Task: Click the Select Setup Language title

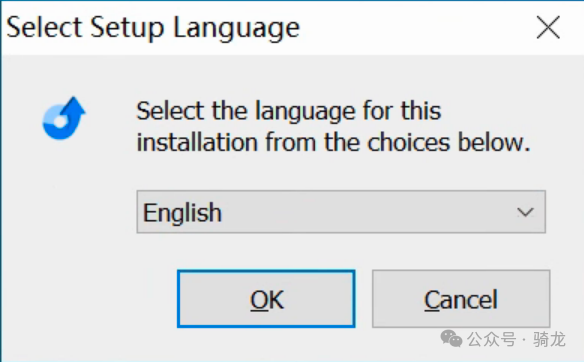Action: [x=153, y=28]
